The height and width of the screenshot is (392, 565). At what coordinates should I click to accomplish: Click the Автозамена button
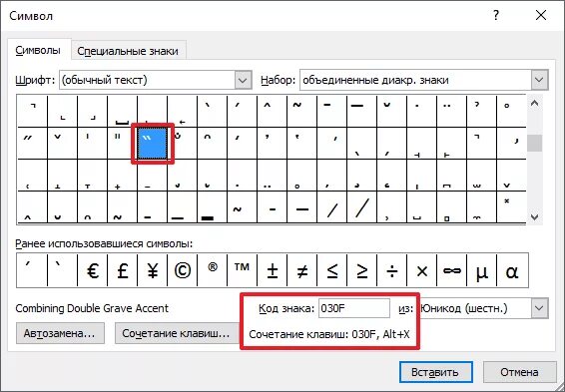pyautogui.click(x=60, y=333)
